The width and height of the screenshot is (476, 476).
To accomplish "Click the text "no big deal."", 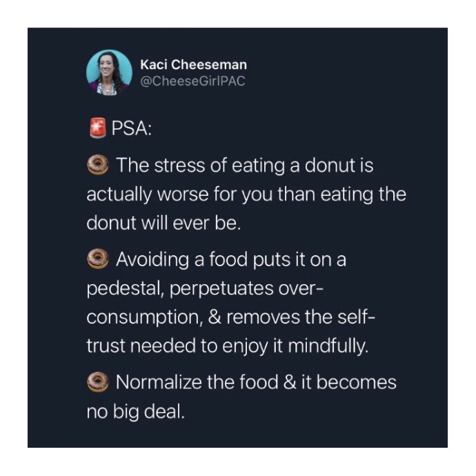I will click(135, 413).
